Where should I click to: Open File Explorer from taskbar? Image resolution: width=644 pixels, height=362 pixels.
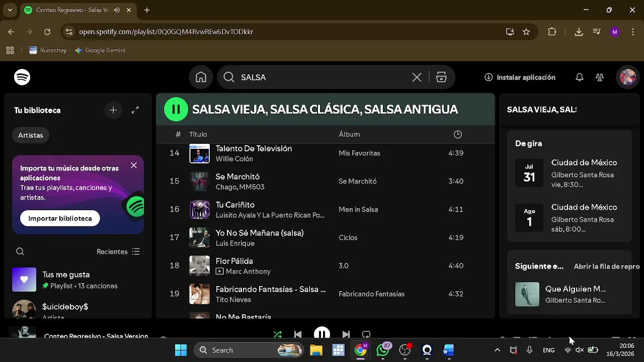[x=316, y=350]
